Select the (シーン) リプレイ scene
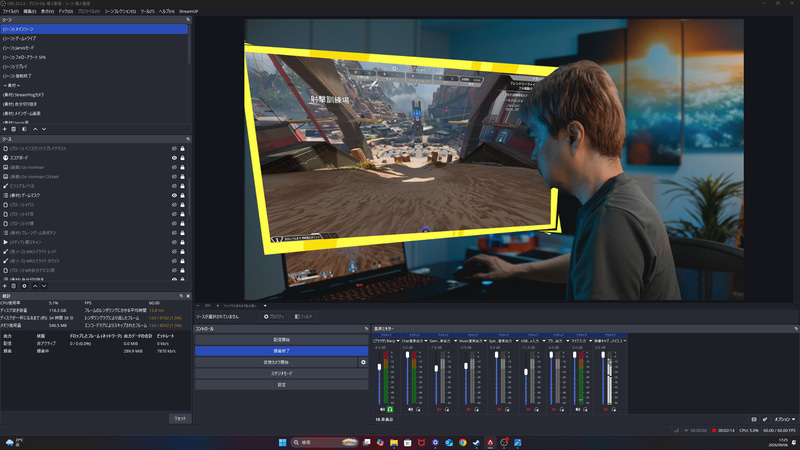Image resolution: width=800 pixels, height=450 pixels. 94,67
